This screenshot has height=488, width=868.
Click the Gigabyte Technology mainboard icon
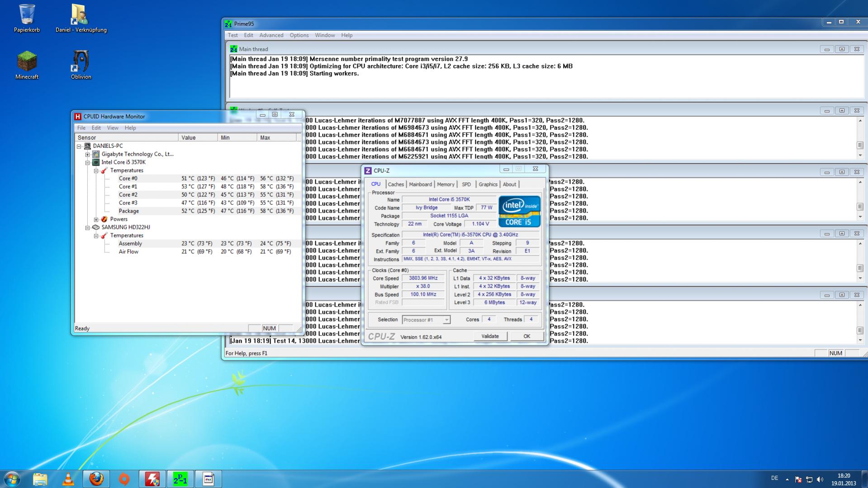[96, 154]
